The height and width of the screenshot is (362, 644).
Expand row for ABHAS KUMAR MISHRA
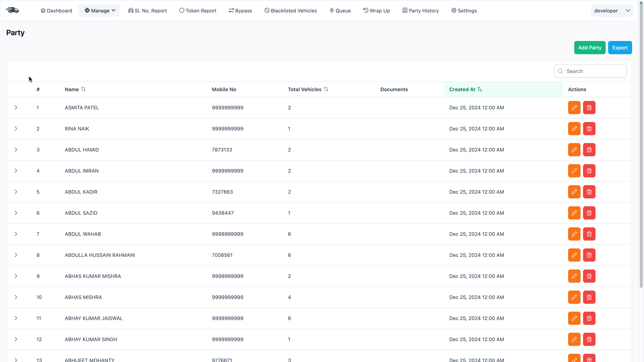tap(16, 276)
